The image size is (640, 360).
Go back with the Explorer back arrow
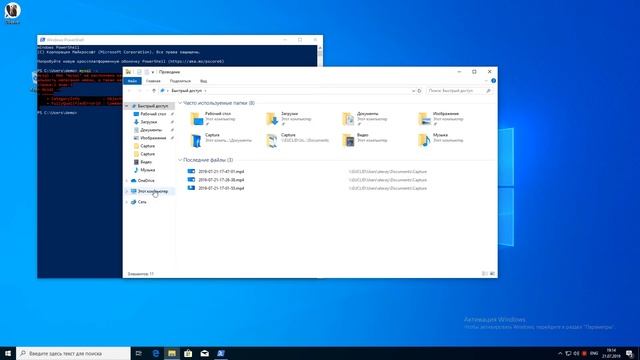pos(129,91)
